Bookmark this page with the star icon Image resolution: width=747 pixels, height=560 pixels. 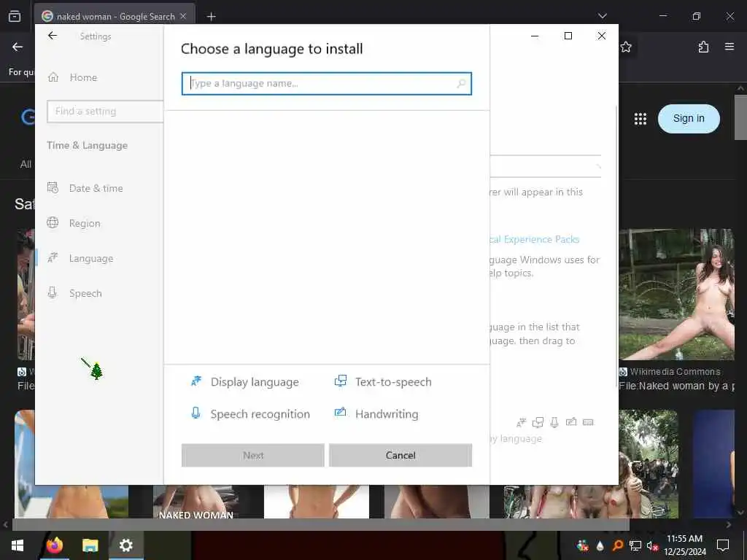(x=626, y=47)
